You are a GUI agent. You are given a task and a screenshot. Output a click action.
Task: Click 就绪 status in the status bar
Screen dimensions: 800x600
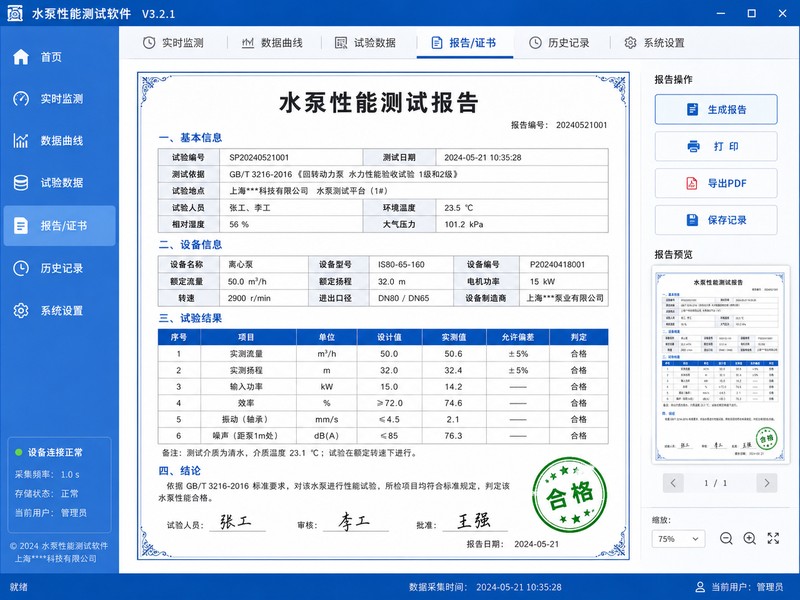coord(18,587)
